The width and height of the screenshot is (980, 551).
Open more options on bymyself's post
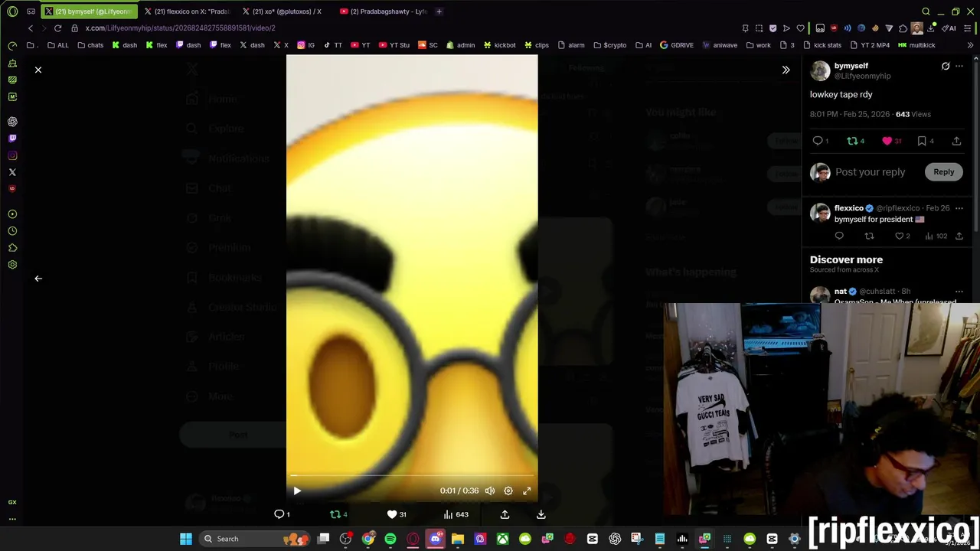point(959,67)
